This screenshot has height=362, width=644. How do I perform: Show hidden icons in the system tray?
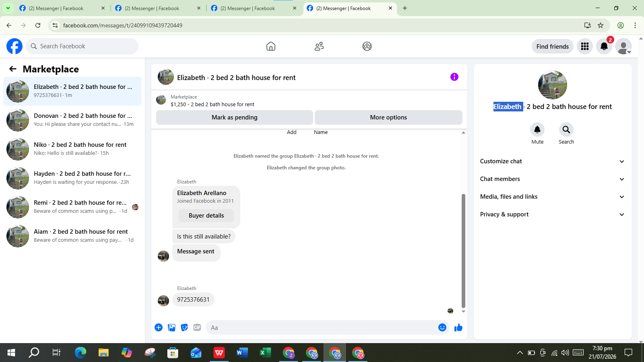tap(520, 353)
